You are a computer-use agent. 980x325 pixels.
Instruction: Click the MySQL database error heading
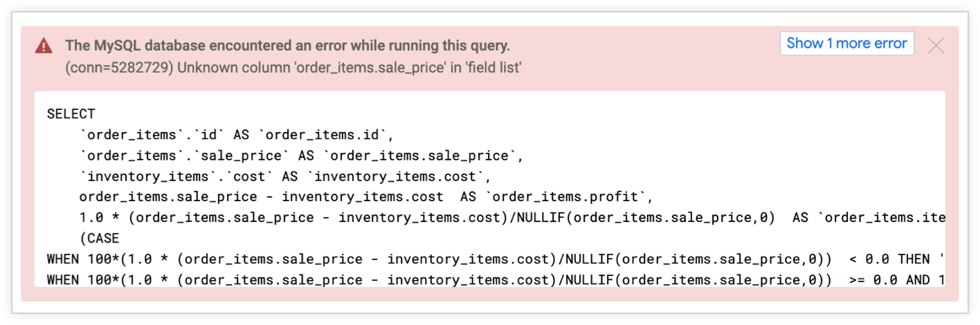pos(287,46)
